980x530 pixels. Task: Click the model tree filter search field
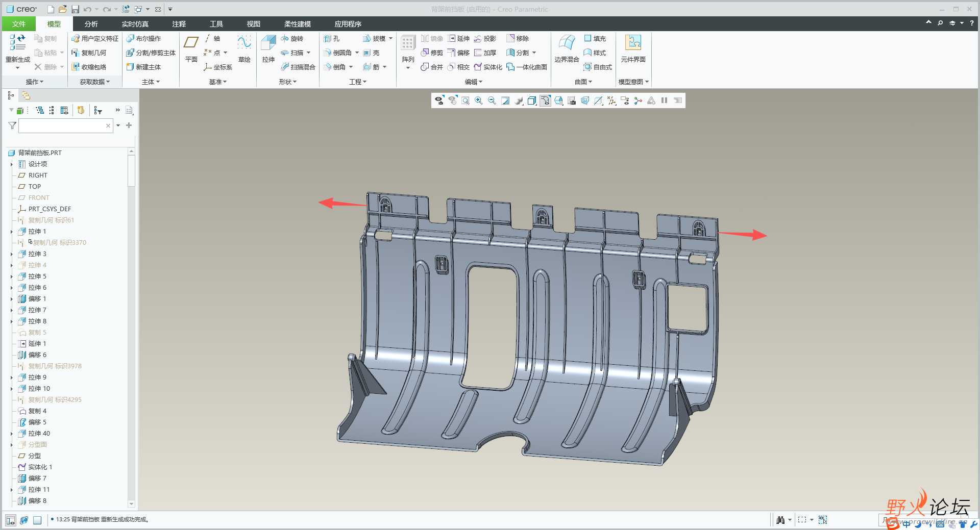click(x=62, y=125)
